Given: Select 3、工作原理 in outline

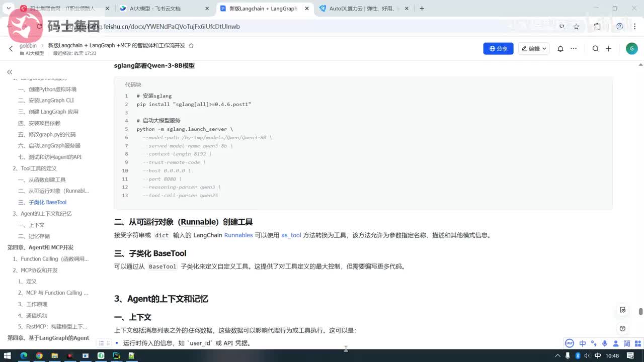Looking at the screenshot, I should tap(33, 304).
